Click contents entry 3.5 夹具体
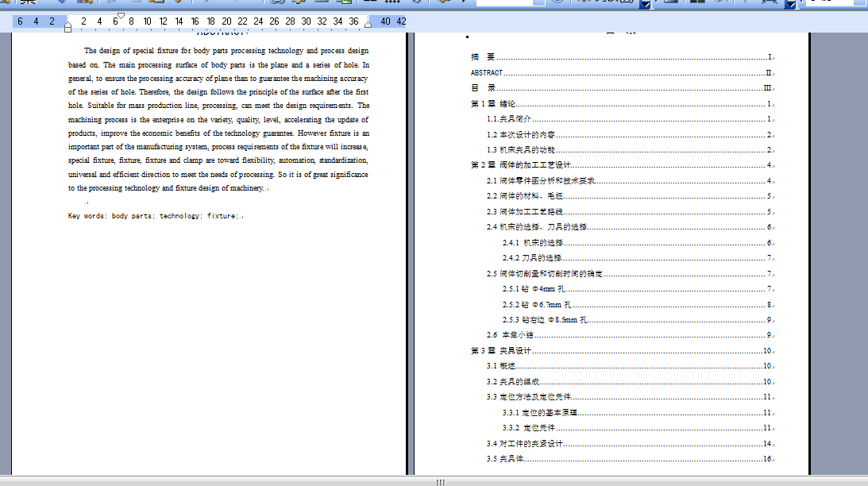 pyautogui.click(x=630, y=459)
